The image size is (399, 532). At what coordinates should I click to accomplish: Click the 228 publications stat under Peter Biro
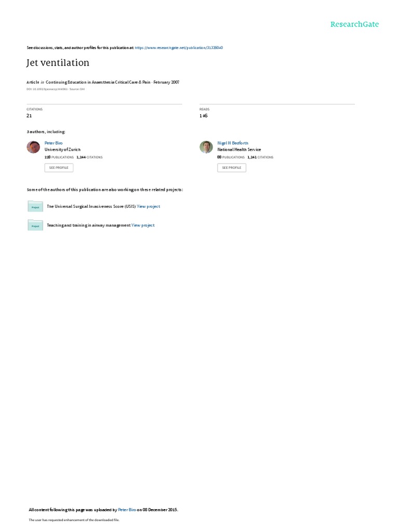[x=59, y=157]
